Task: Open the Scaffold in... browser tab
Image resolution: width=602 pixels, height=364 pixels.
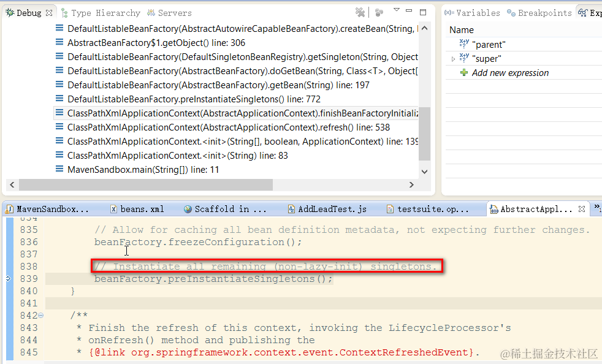Action: [x=225, y=209]
